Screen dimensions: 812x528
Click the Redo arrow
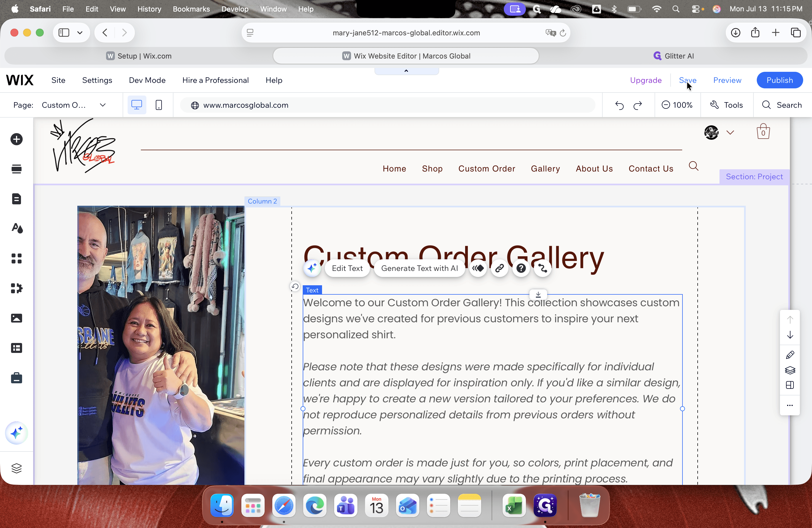tap(637, 105)
